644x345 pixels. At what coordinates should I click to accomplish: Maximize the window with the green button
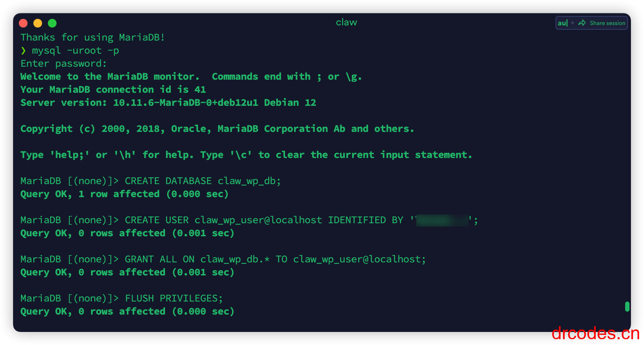tap(52, 23)
